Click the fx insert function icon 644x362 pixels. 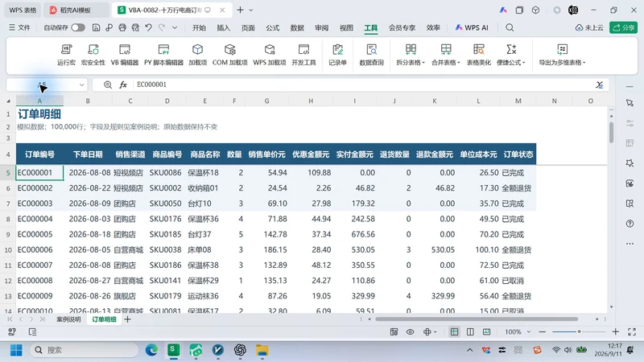[x=123, y=84]
